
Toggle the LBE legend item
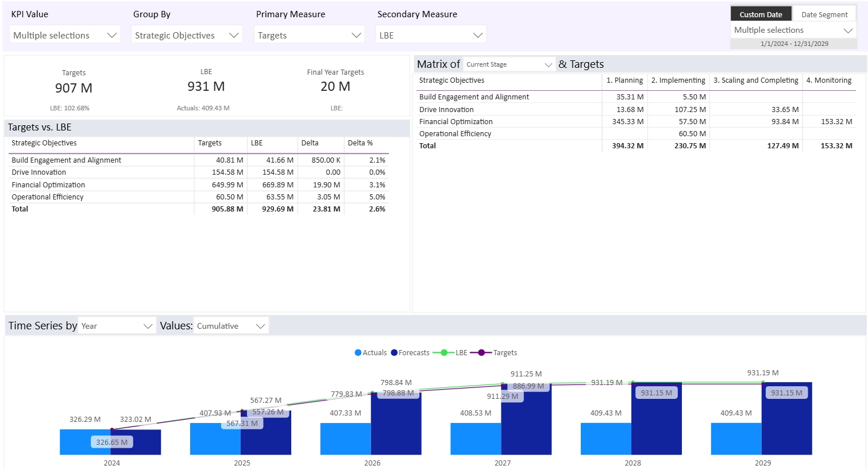[450, 353]
